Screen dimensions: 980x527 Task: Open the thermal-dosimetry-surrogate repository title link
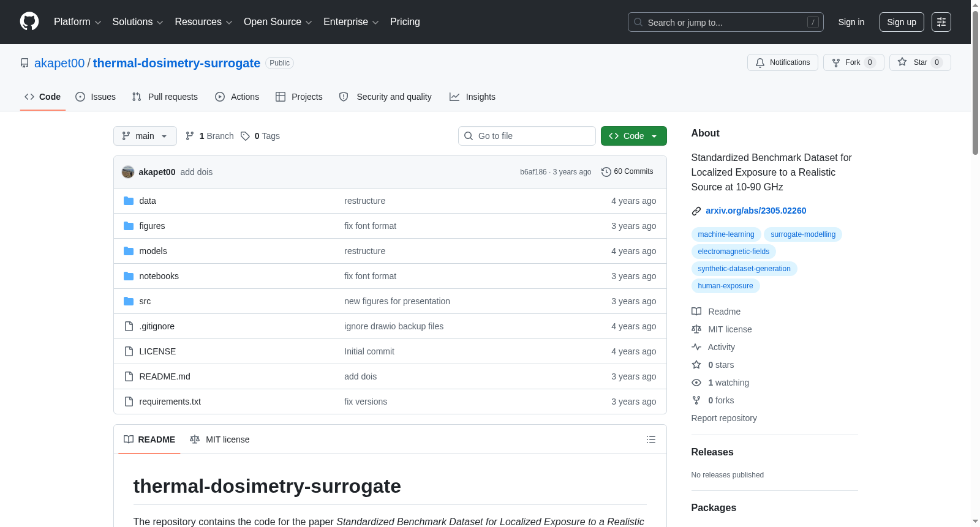[x=176, y=63]
